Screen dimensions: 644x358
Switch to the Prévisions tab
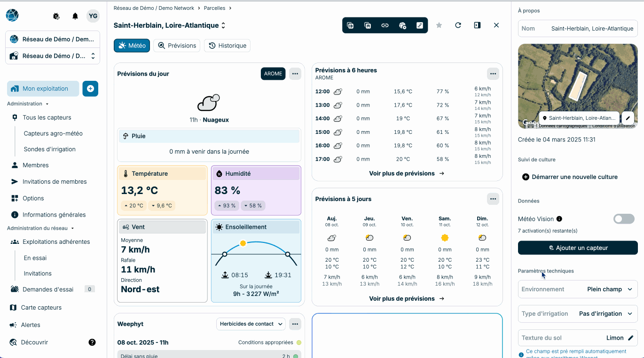[177, 46]
